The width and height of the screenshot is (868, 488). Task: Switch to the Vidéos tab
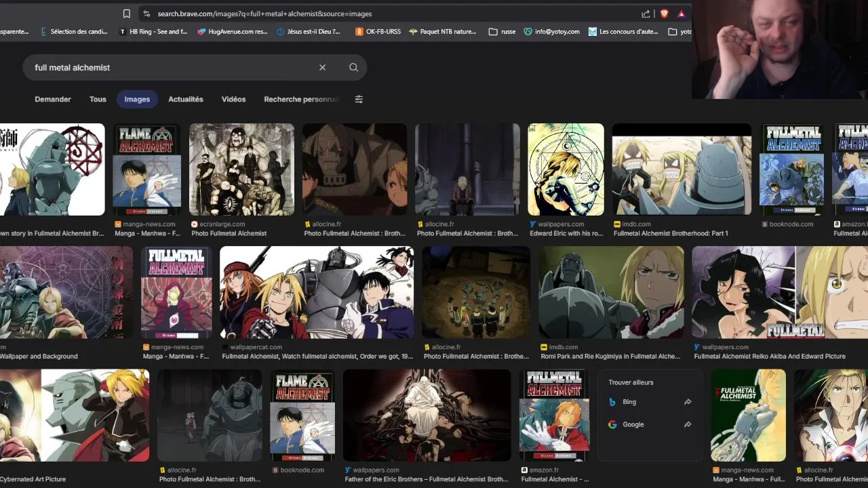point(233,99)
